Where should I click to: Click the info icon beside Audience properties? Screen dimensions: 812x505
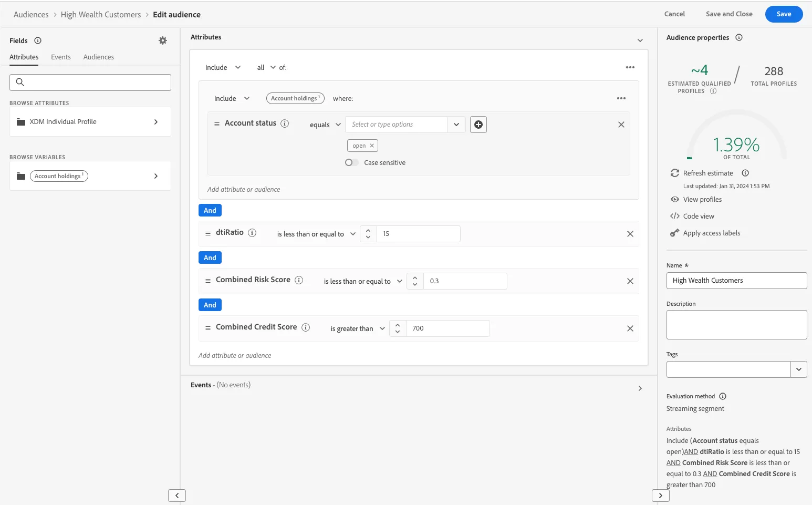739,37
